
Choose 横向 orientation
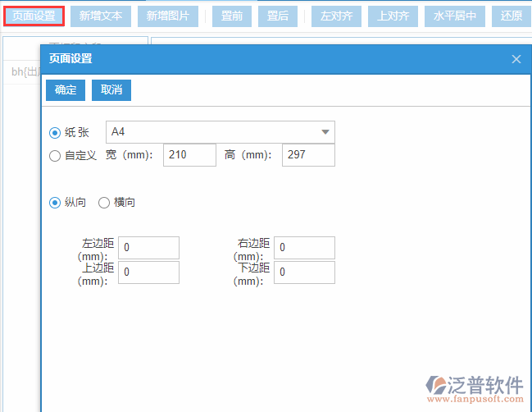pos(104,203)
